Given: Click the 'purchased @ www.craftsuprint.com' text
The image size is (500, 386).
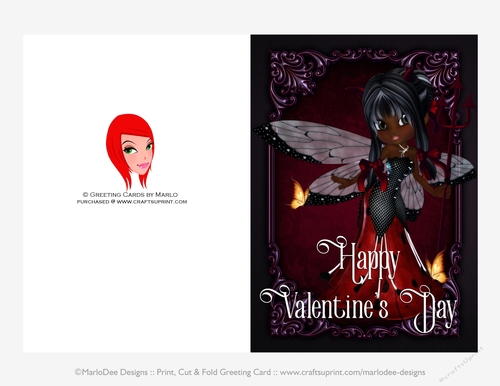Looking at the screenshot, I should tap(132, 202).
